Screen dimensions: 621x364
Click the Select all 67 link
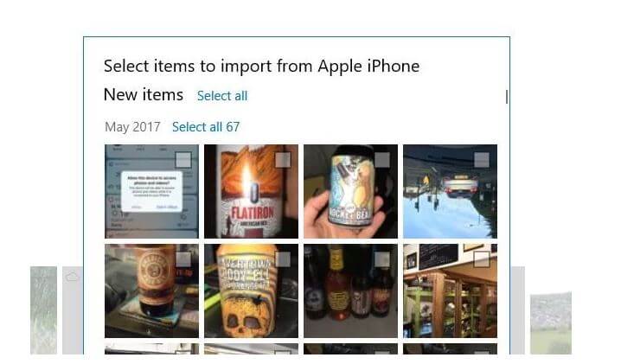pos(206,127)
